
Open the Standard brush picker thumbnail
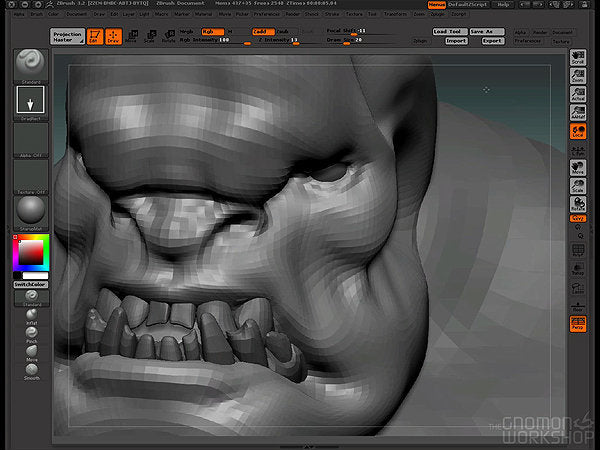32,63
